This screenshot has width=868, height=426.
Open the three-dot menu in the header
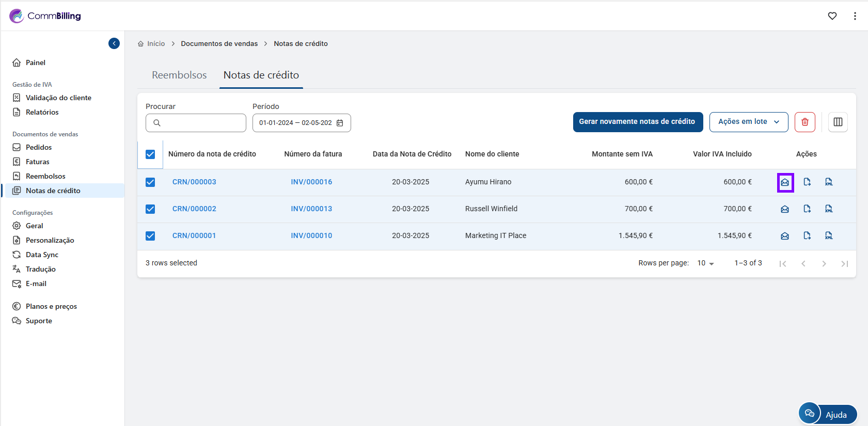(855, 16)
